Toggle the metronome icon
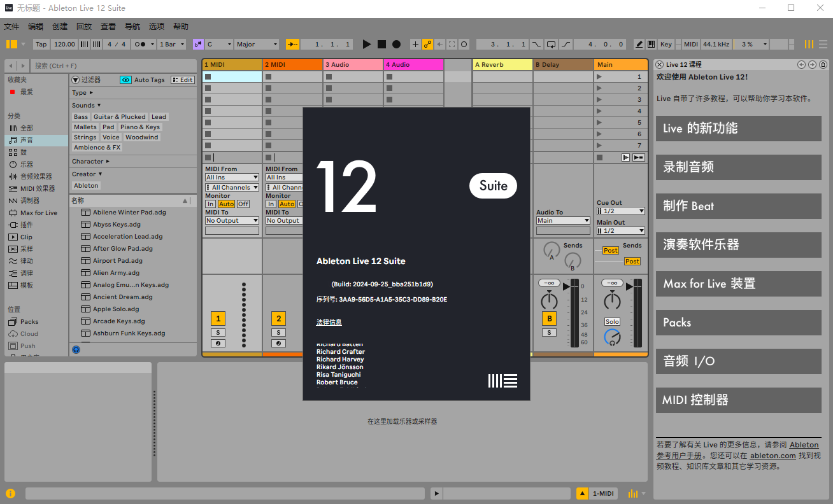 pos(143,45)
